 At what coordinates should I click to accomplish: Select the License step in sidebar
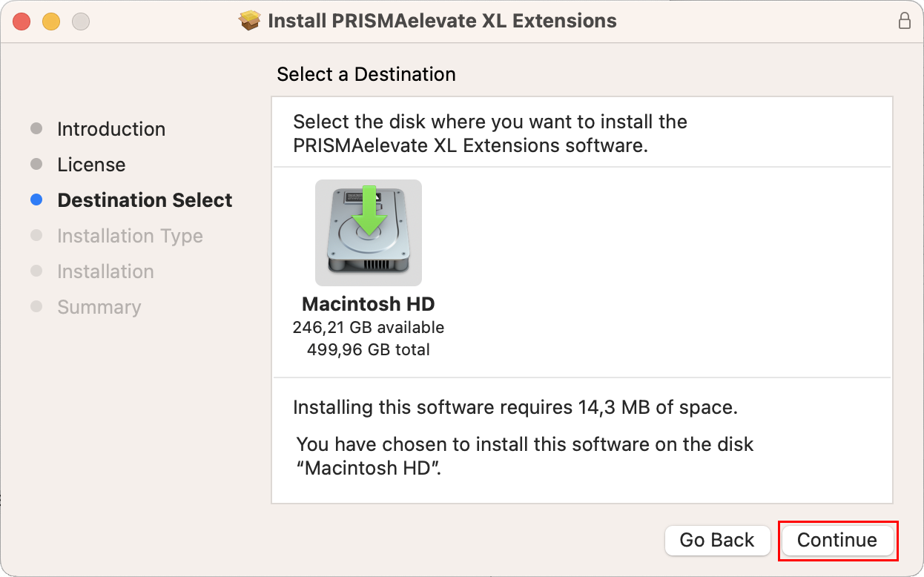pyautogui.click(x=91, y=165)
